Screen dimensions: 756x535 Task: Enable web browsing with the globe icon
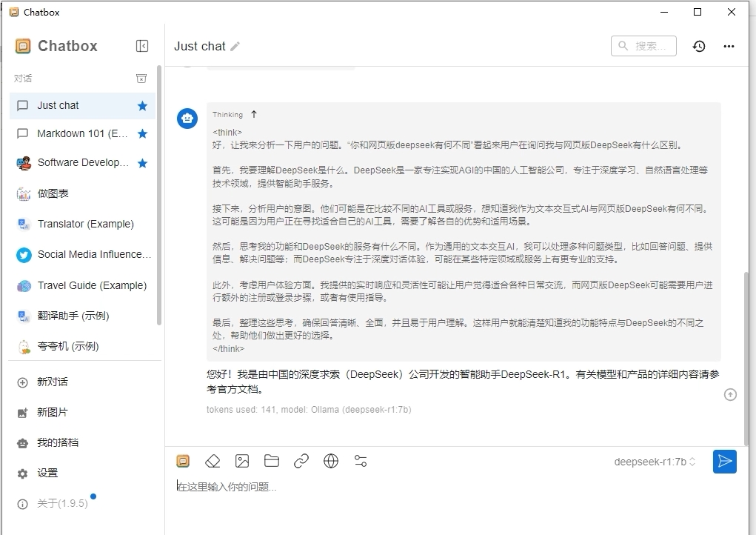point(331,461)
